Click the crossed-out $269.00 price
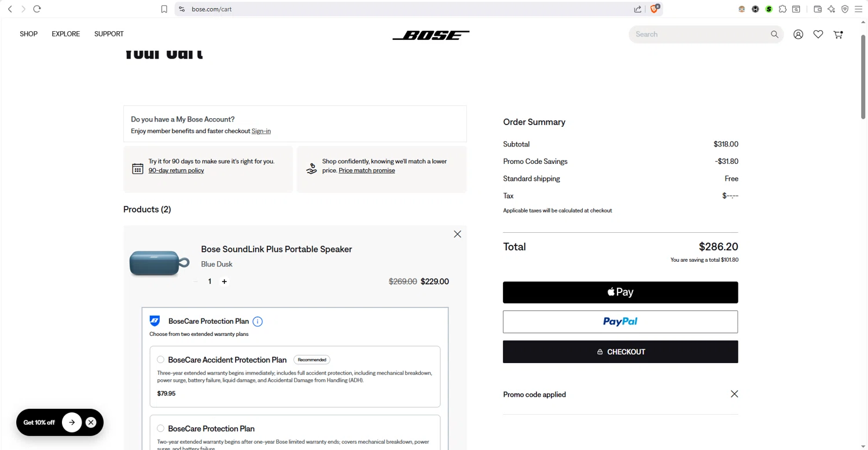868x450 pixels. [403, 281]
